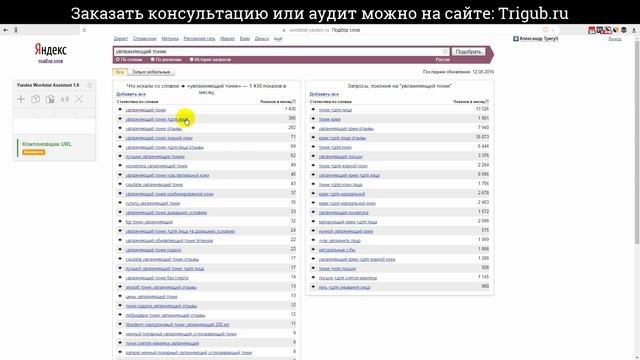The height and width of the screenshot is (360, 640).
Task: Select the 'По регионам' radio option
Action: pos(153,60)
